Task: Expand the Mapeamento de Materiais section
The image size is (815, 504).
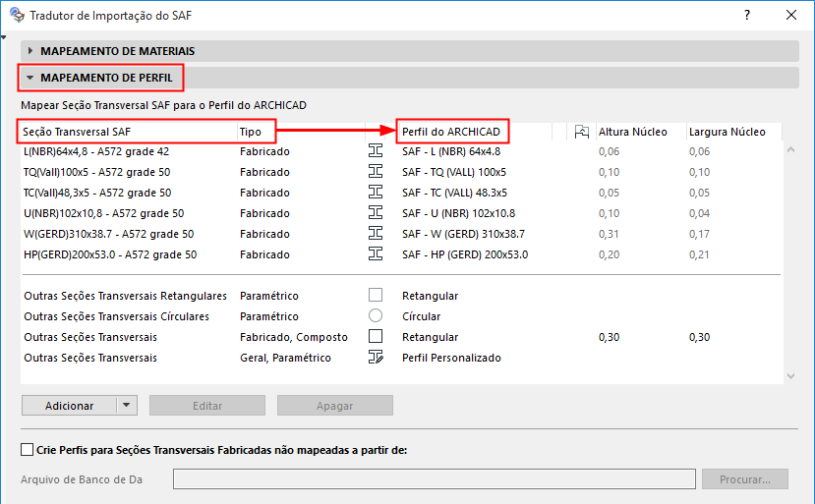Action: (x=30, y=51)
